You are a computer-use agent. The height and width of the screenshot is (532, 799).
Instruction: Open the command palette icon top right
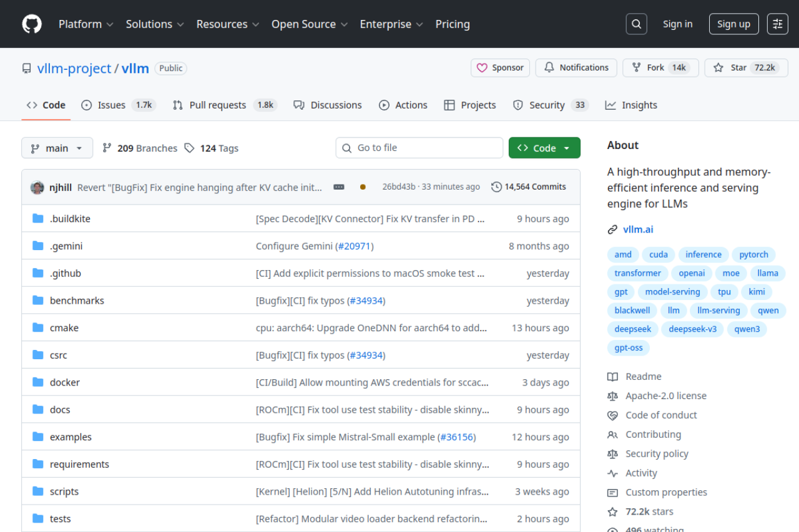tap(777, 24)
